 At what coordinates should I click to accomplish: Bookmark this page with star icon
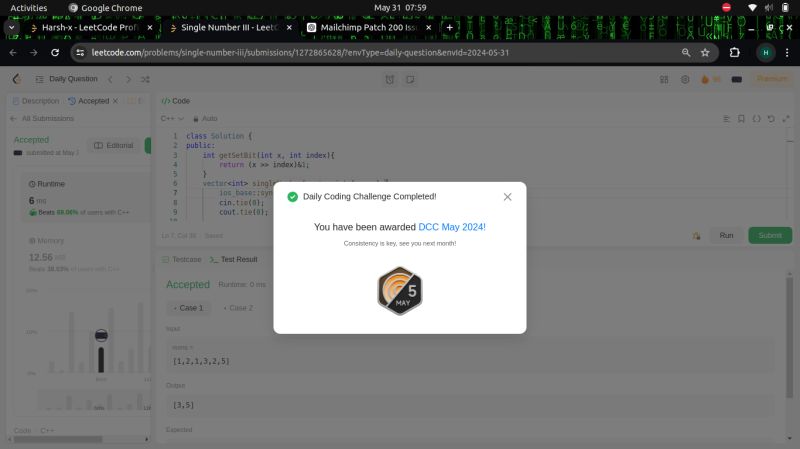pos(705,53)
